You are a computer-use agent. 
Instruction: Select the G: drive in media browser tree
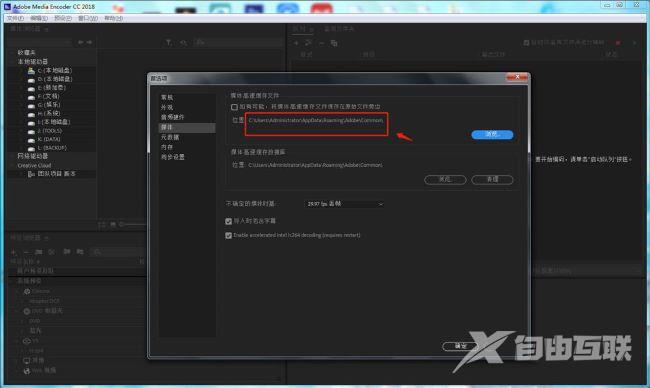pyautogui.click(x=49, y=105)
